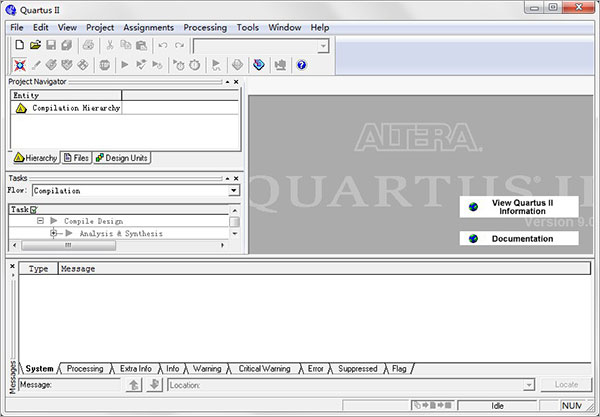Collapse the Compile Design tree node
The image size is (600, 417).
pos(41,221)
